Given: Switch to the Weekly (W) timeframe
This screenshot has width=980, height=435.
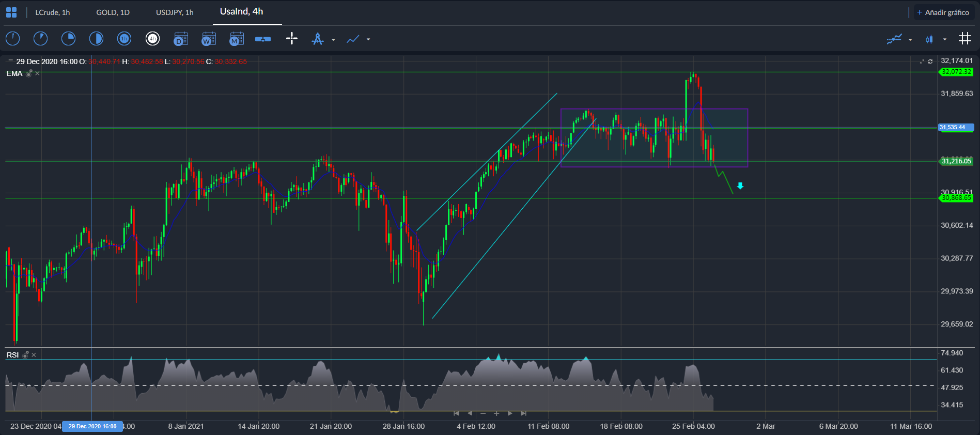Looking at the screenshot, I should 208,39.
